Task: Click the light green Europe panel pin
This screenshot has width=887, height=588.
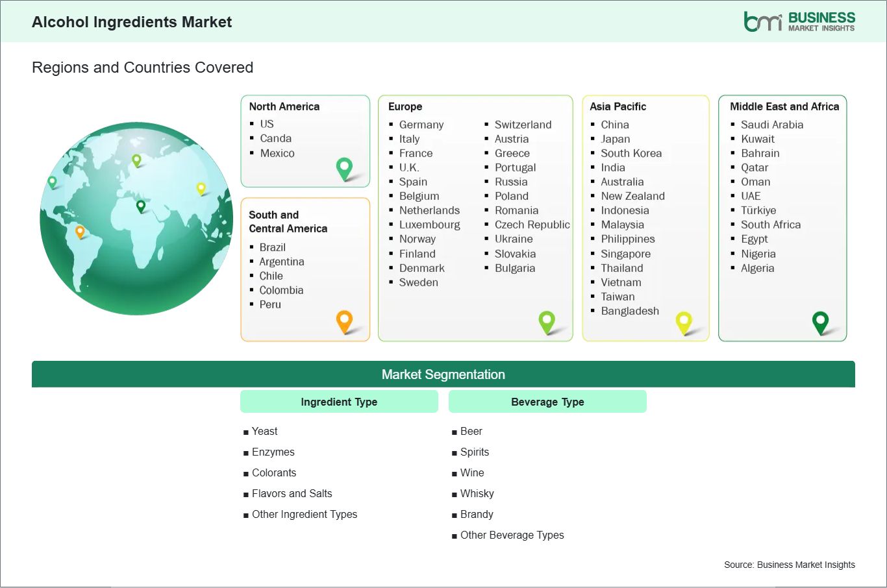Action: coord(547,321)
